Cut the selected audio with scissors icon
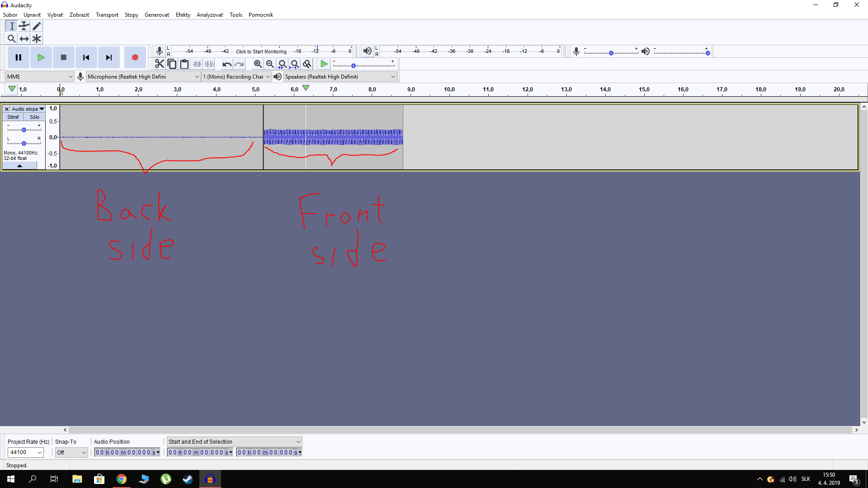 click(x=160, y=64)
